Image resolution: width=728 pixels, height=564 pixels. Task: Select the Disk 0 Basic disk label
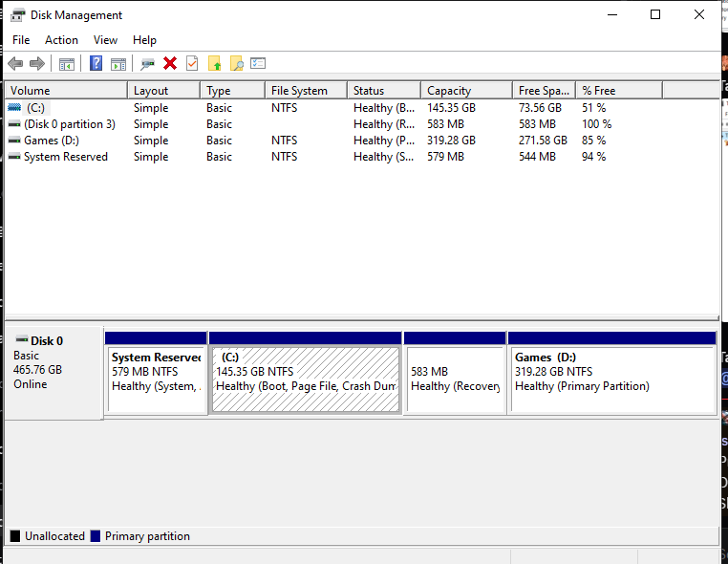pos(54,372)
